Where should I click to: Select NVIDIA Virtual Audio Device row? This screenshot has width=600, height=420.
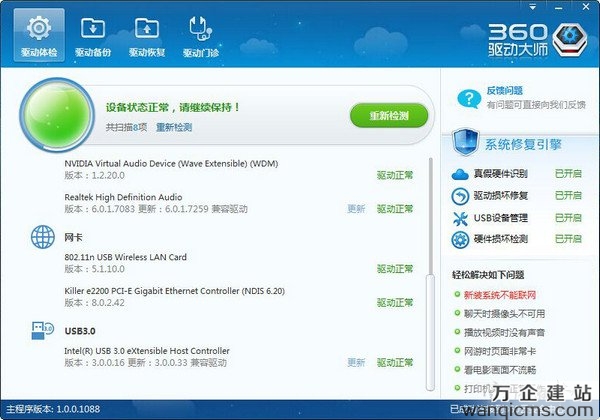pyautogui.click(x=239, y=169)
